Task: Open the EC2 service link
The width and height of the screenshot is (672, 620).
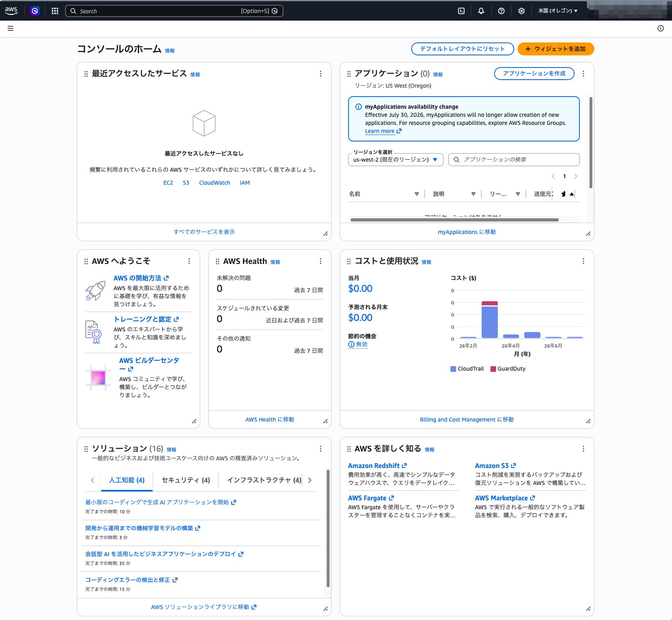Action: [168, 183]
